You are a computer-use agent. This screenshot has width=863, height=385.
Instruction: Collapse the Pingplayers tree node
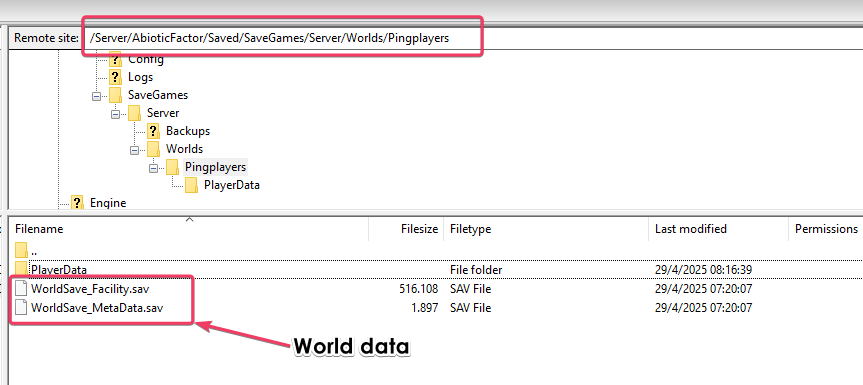coord(154,168)
